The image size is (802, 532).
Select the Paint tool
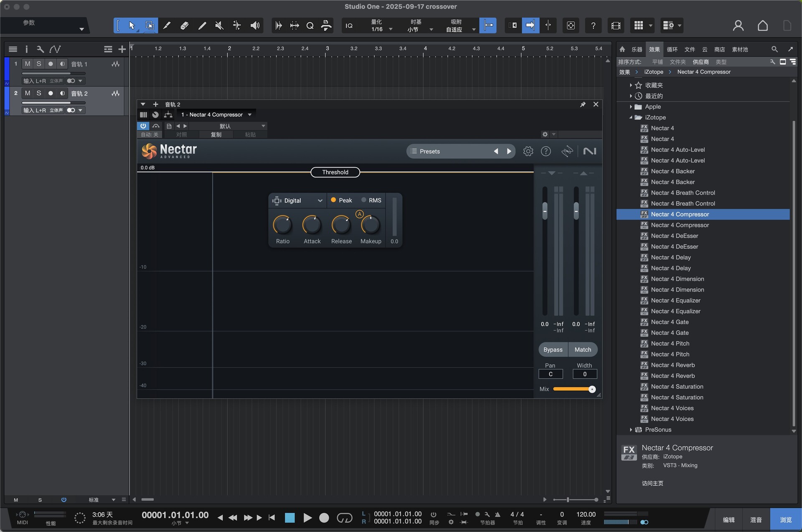(x=202, y=25)
